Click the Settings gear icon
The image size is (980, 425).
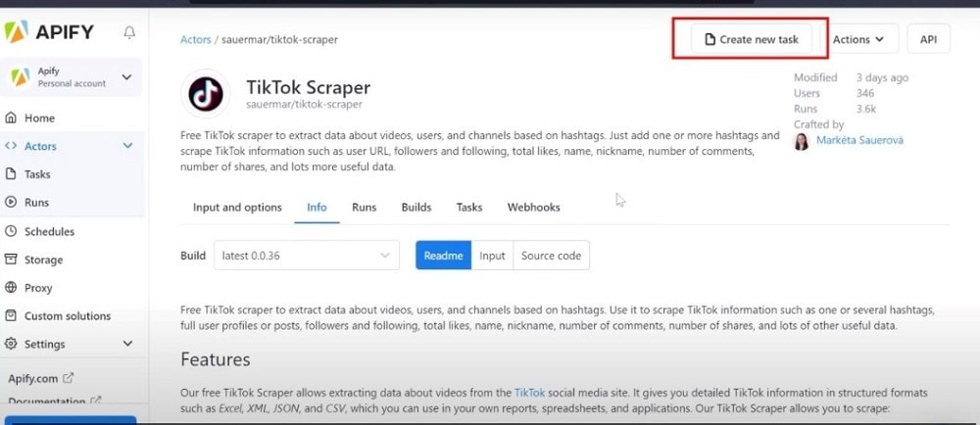click(11, 344)
